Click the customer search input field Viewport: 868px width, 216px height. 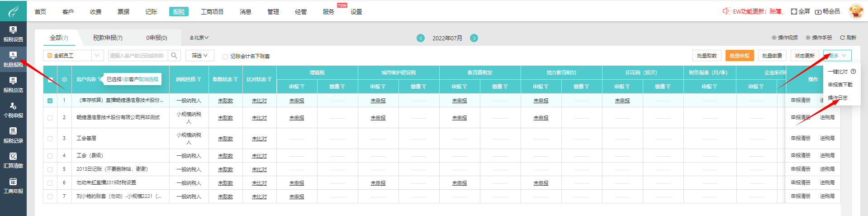(138, 56)
